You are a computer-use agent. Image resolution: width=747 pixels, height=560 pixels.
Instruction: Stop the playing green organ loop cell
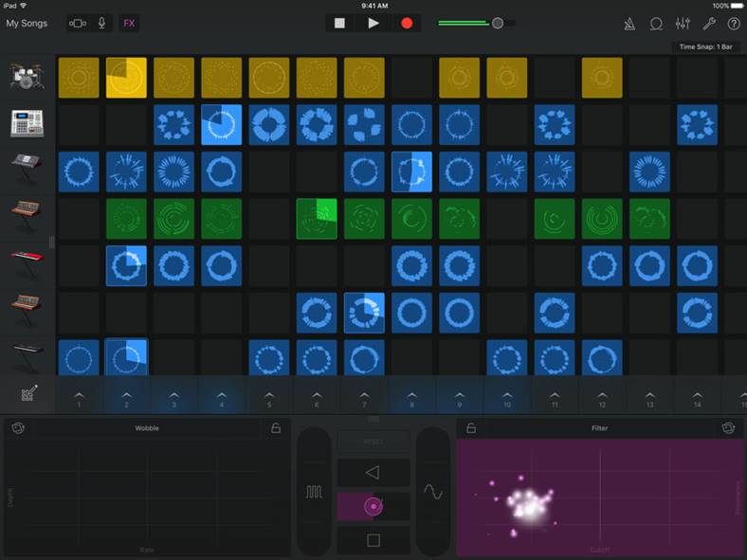point(317,219)
